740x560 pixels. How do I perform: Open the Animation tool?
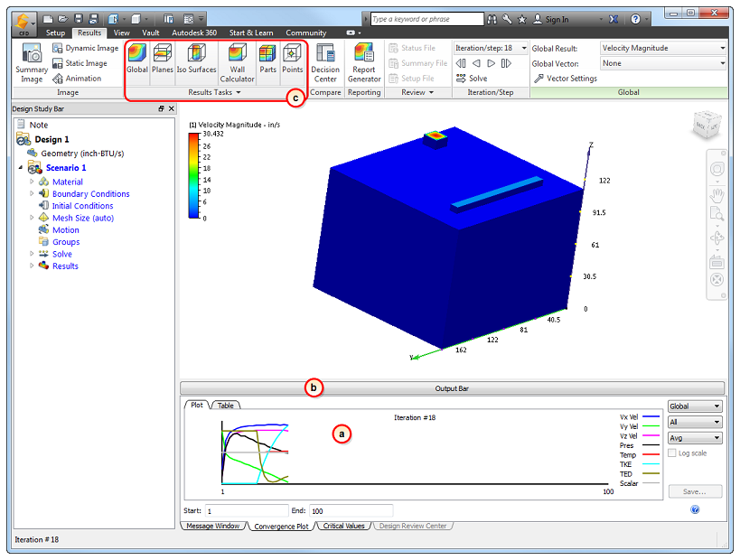point(77,79)
